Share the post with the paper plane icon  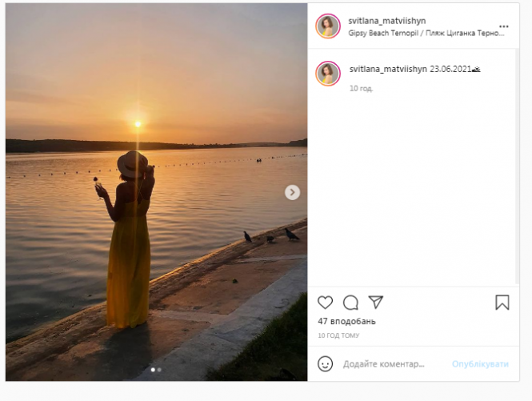[x=375, y=303]
